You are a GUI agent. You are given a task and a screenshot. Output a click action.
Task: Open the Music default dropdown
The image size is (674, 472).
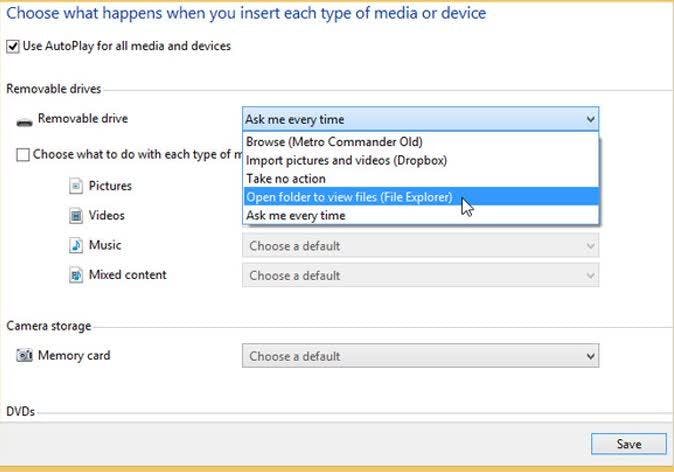tap(420, 246)
